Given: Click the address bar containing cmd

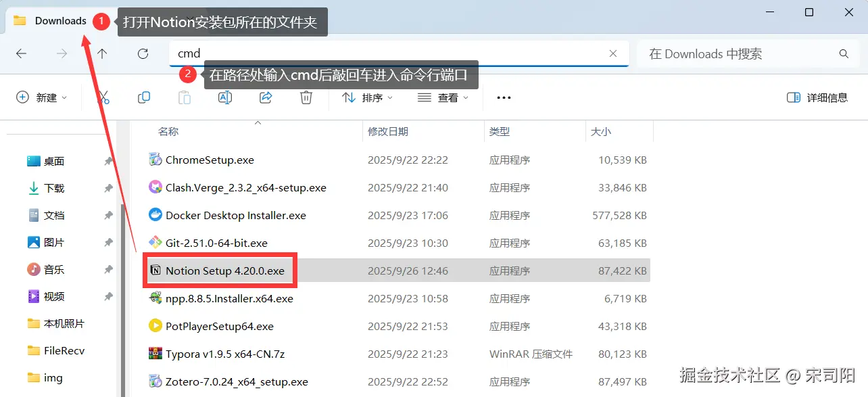Looking at the screenshot, I should (399, 53).
